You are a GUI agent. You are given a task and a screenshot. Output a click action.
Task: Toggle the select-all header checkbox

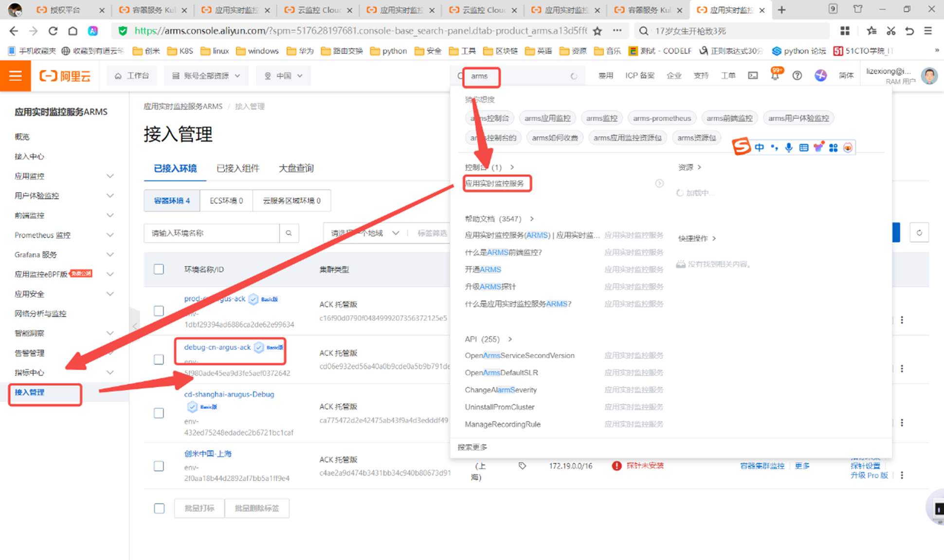[x=159, y=269]
